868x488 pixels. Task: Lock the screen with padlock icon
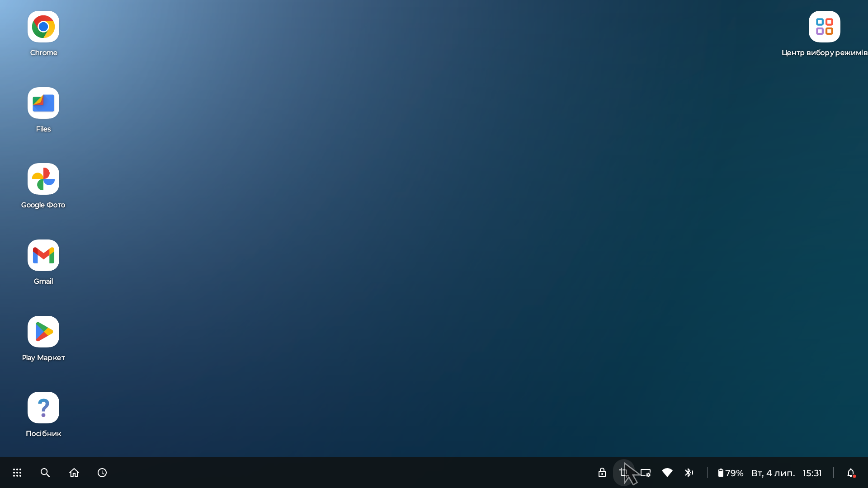coord(602,473)
